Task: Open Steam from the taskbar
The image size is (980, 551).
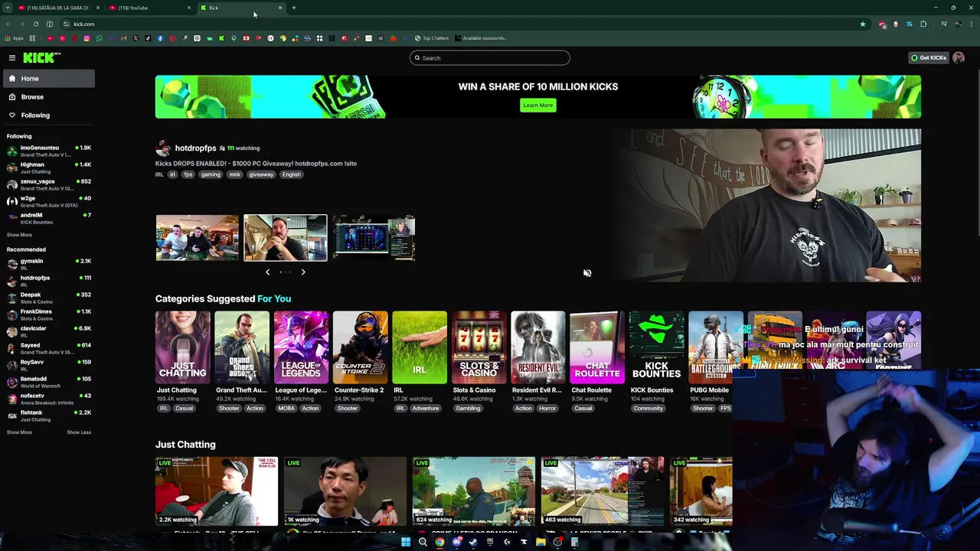Action: click(x=473, y=542)
